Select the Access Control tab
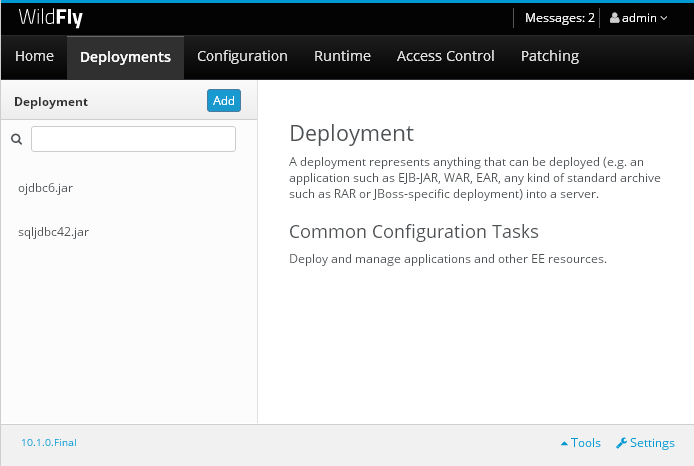 445,56
